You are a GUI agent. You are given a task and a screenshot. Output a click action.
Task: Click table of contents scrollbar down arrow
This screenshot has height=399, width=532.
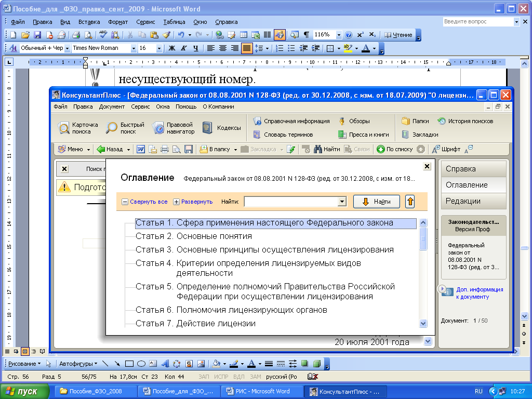[423, 323]
